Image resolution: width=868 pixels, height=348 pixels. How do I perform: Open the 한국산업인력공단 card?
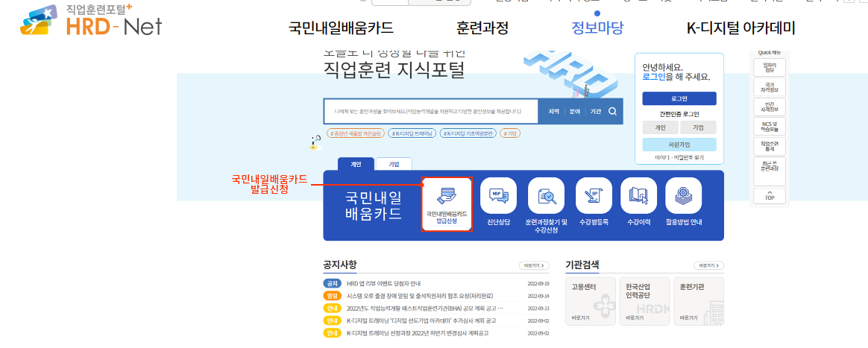pyautogui.click(x=644, y=302)
